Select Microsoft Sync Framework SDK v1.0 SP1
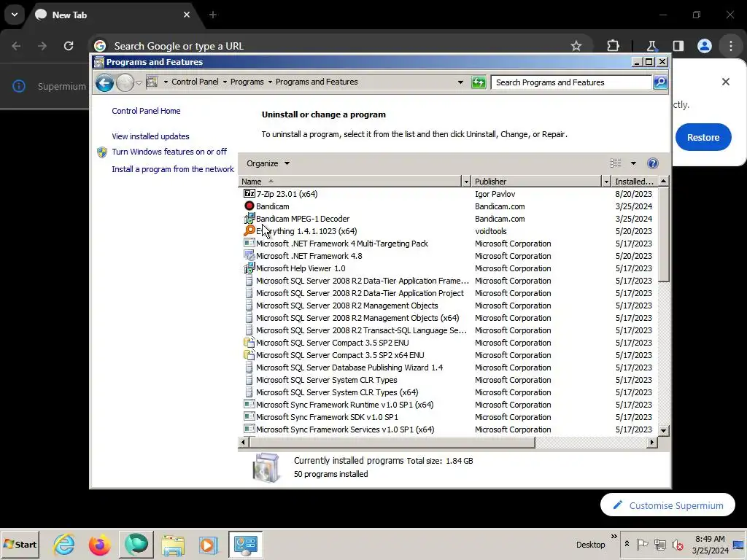The image size is (747, 560). [448, 416]
